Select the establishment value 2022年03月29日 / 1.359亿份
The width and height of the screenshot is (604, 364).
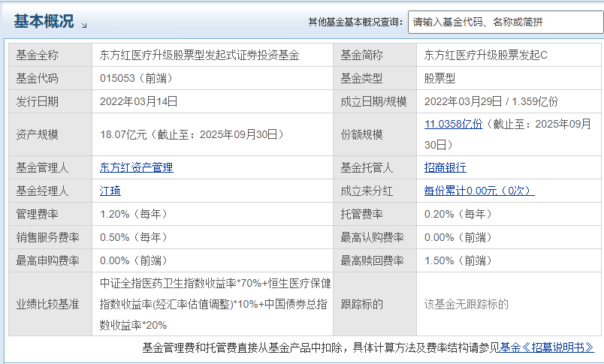point(491,101)
